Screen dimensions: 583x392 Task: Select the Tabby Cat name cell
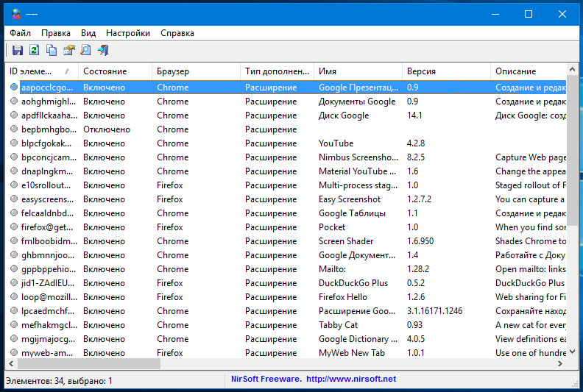tap(338, 325)
